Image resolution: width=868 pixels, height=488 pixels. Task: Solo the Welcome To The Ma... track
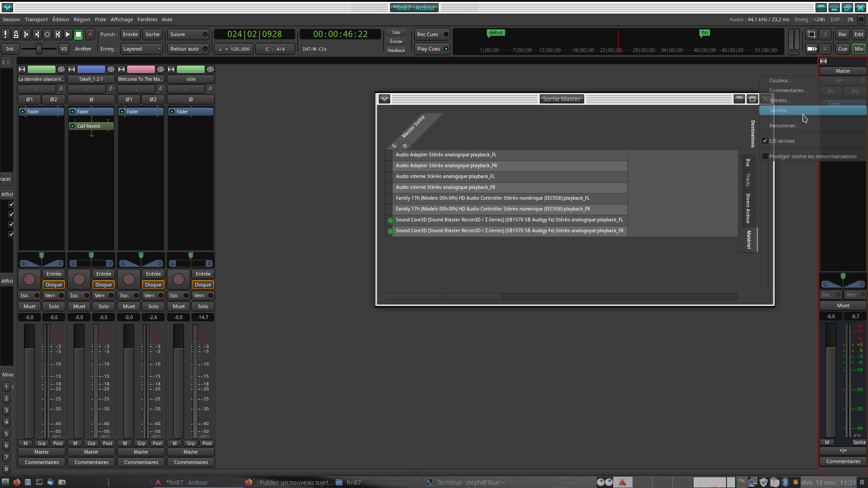pyautogui.click(x=153, y=306)
